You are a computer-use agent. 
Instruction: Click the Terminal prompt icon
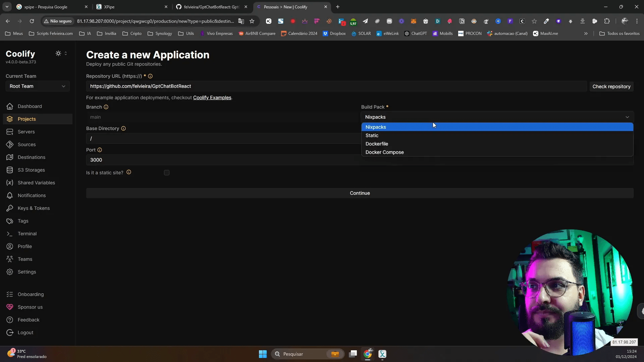click(10, 234)
